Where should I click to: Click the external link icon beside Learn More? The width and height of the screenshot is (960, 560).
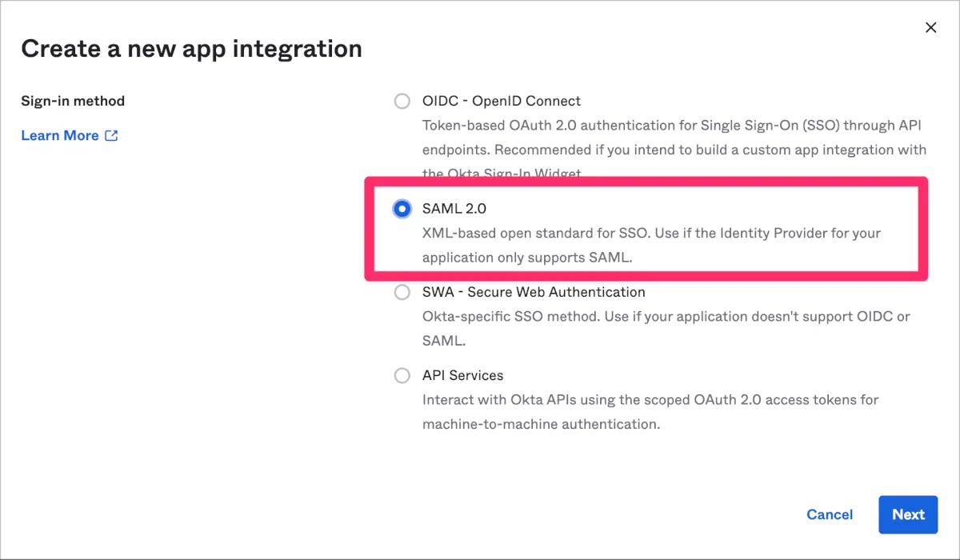[112, 136]
